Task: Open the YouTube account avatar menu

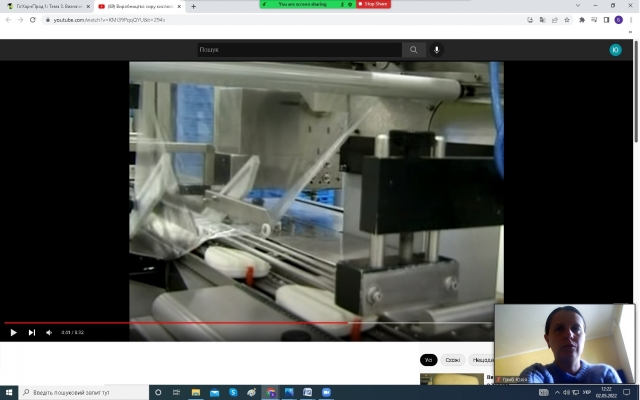Action: point(615,50)
